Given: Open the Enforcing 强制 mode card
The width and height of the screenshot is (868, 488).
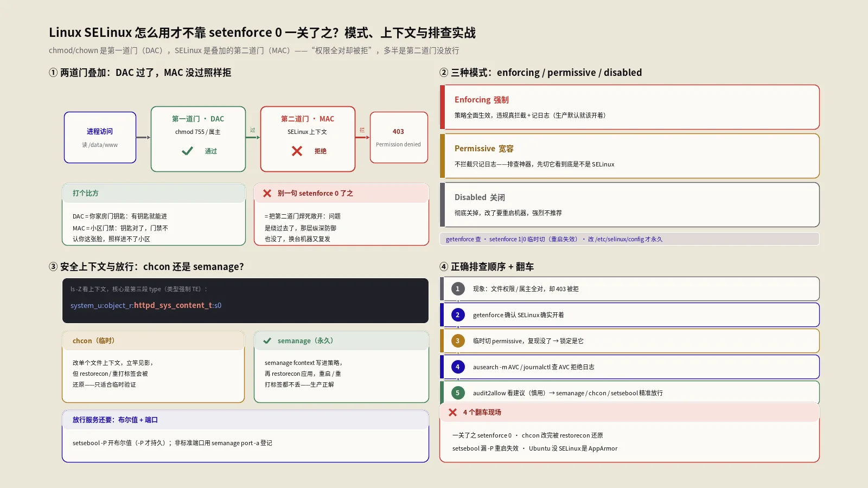Looking at the screenshot, I should [x=629, y=107].
